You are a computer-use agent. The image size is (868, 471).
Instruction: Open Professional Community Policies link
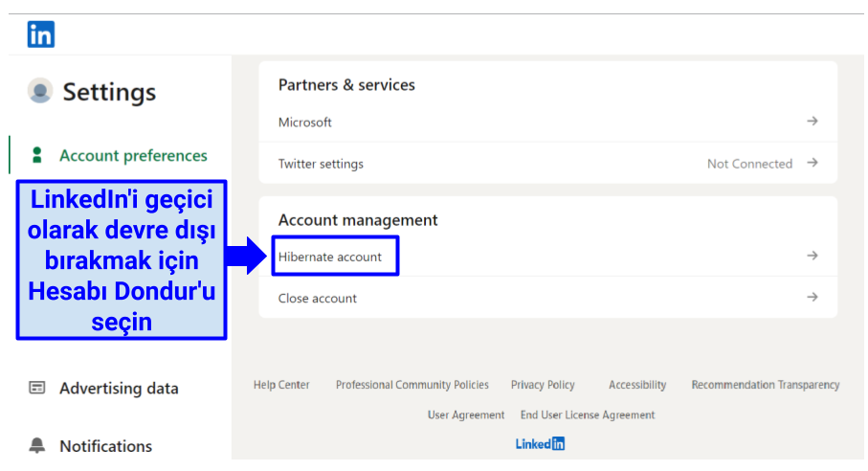(x=412, y=385)
